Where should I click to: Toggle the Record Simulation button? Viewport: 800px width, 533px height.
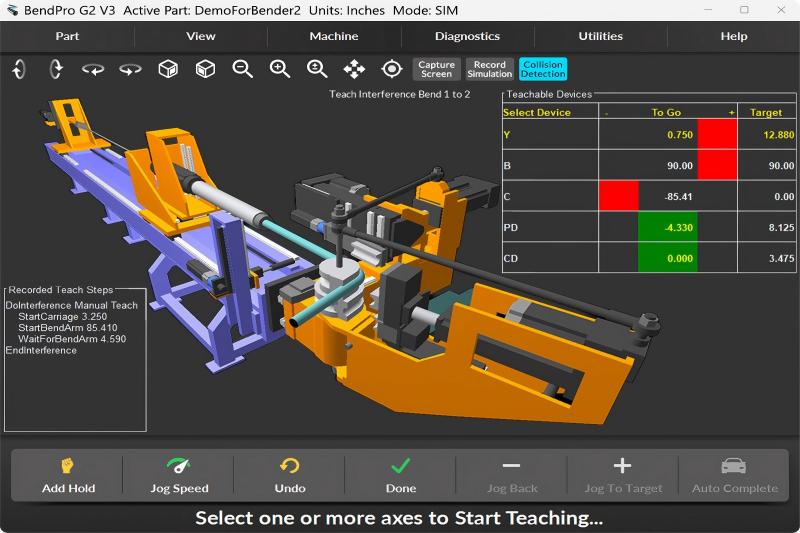pyautogui.click(x=490, y=69)
